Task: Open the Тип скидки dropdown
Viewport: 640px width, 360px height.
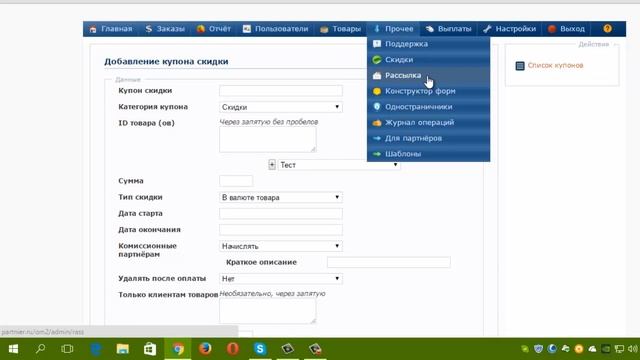Action: click(x=281, y=197)
